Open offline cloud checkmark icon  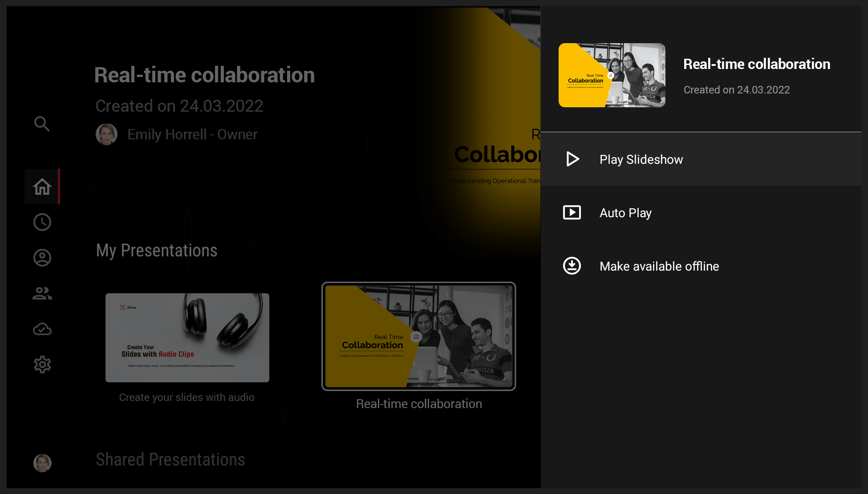(42, 329)
